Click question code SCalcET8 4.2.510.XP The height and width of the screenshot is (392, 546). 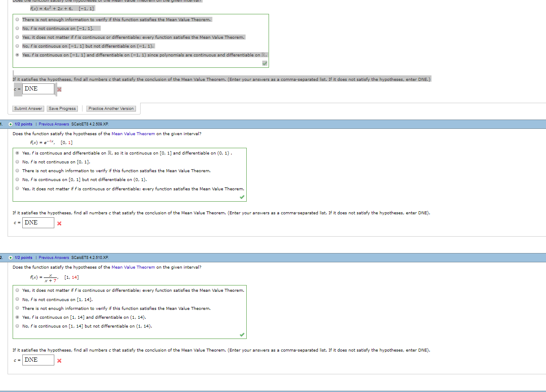click(x=90, y=258)
